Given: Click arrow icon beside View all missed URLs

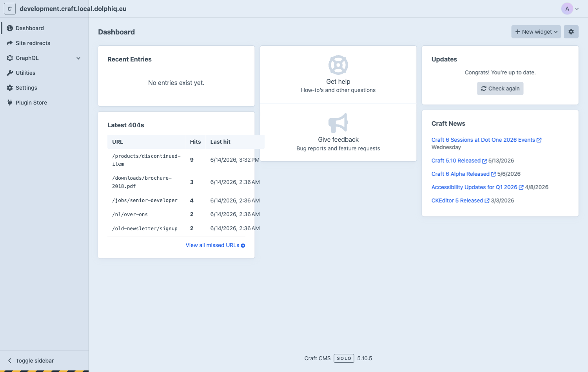Looking at the screenshot, I should [x=243, y=246].
